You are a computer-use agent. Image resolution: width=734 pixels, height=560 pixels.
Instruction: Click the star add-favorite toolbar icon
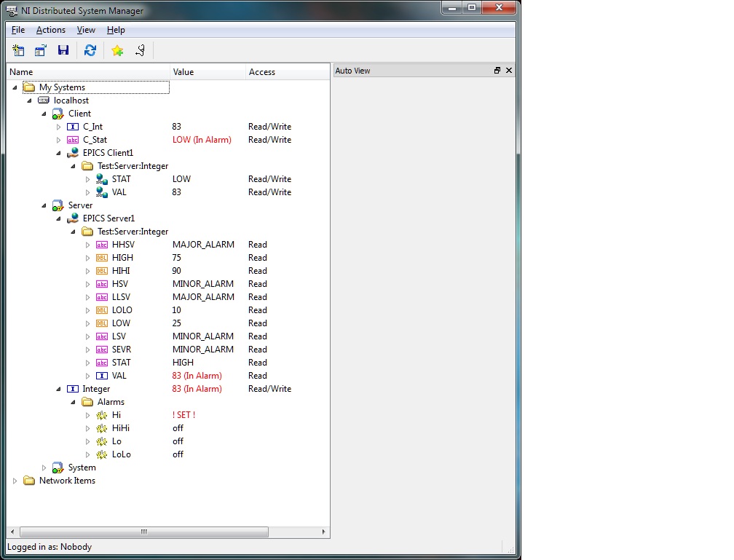[117, 50]
